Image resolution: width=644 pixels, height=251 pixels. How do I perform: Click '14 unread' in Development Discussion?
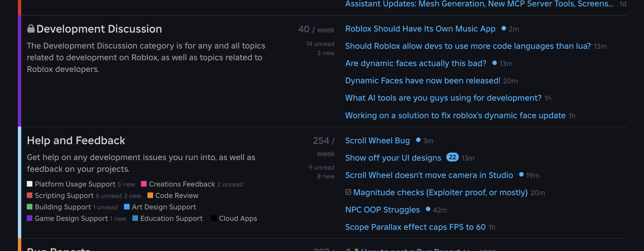[x=320, y=44]
